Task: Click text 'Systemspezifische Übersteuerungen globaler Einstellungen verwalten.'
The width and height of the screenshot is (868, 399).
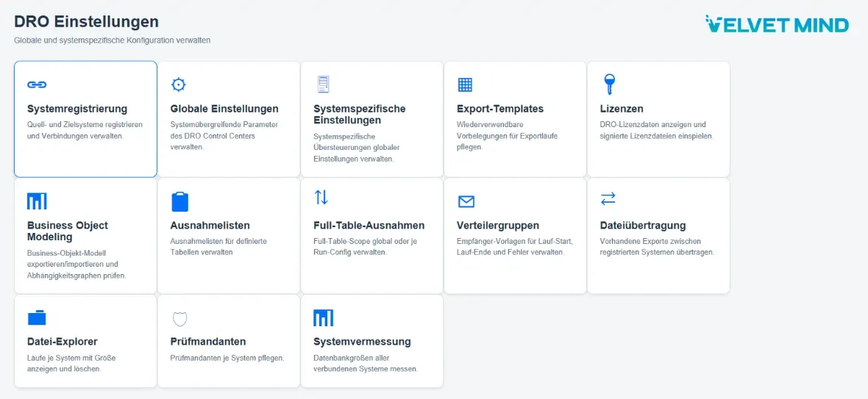Action: tap(356, 147)
